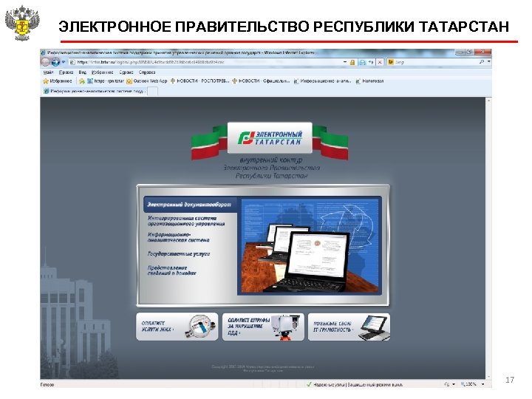Open НОВОСТИ - Официальн favorite link
Screen dimensions: 532x399
(261, 81)
